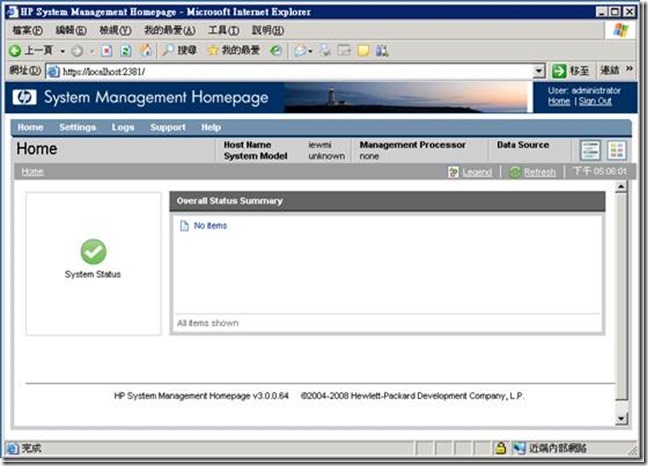The image size is (648, 466).
Task: Open the Settings tab
Action: 77,127
